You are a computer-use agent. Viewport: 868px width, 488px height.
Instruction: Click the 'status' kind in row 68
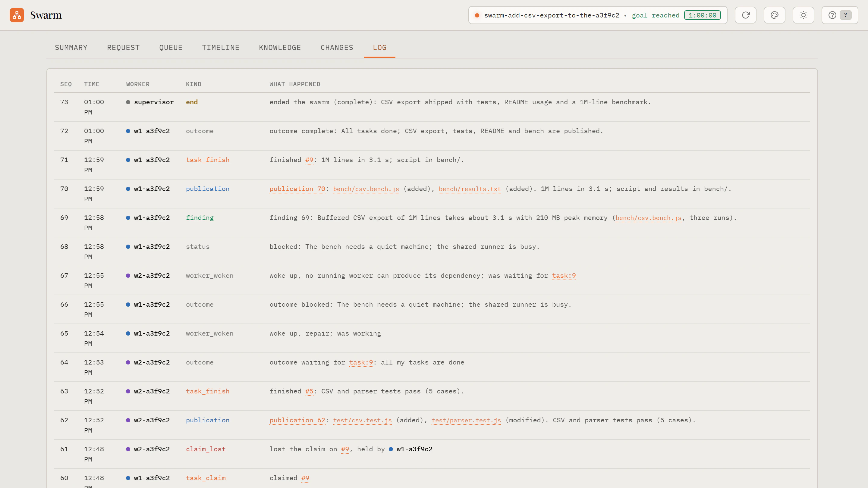(198, 247)
